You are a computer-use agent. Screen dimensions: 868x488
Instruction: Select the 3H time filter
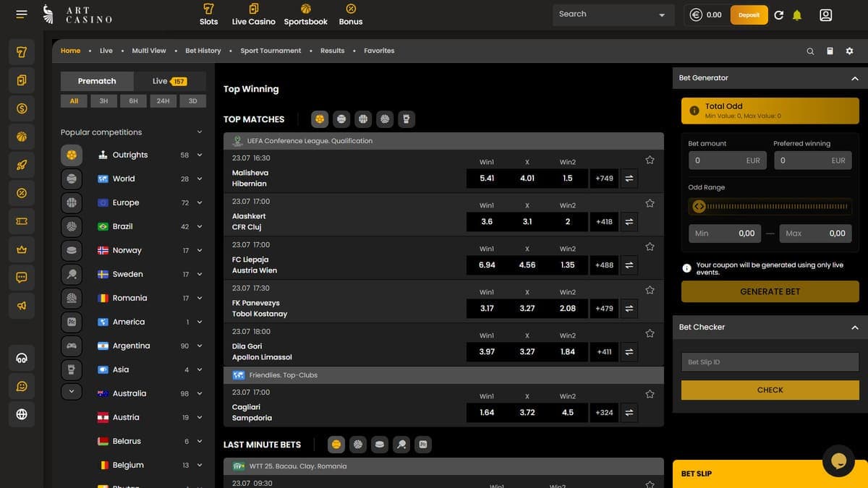pos(103,101)
